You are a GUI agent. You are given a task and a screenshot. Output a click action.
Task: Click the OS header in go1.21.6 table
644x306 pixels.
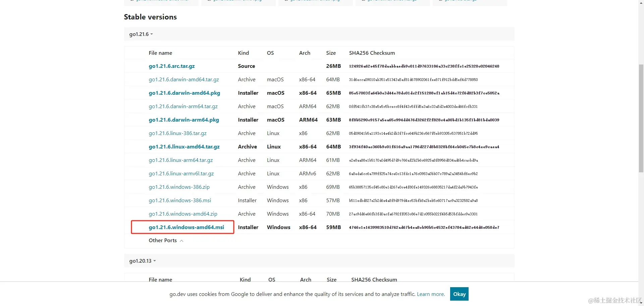click(x=270, y=53)
